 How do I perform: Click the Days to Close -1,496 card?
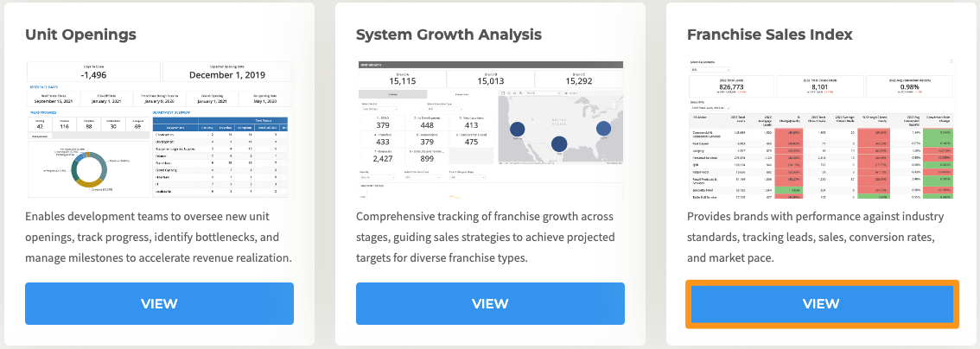tap(92, 73)
